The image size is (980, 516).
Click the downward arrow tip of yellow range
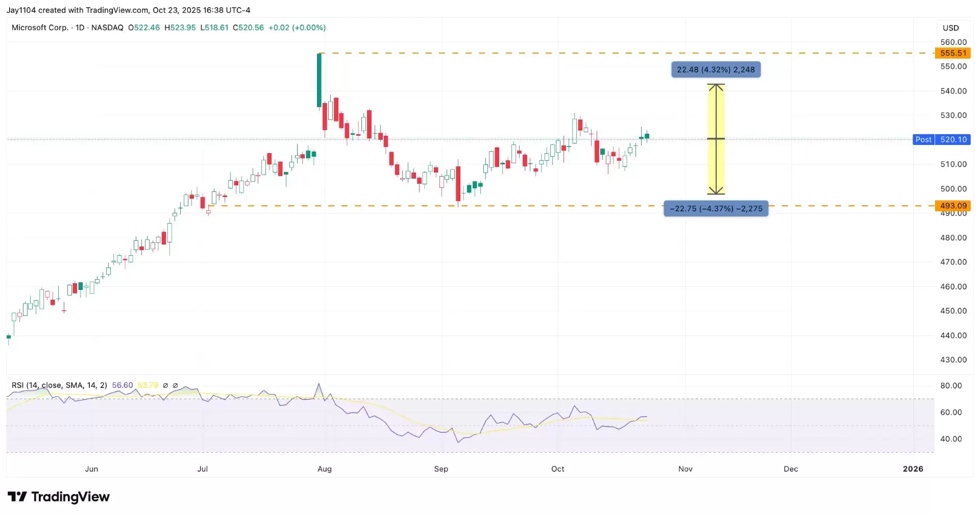tap(716, 193)
